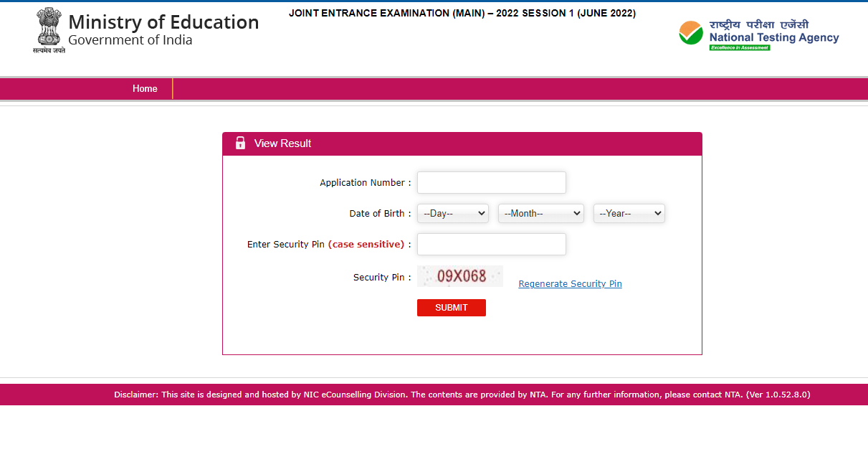Click the Application Number label

pos(365,183)
